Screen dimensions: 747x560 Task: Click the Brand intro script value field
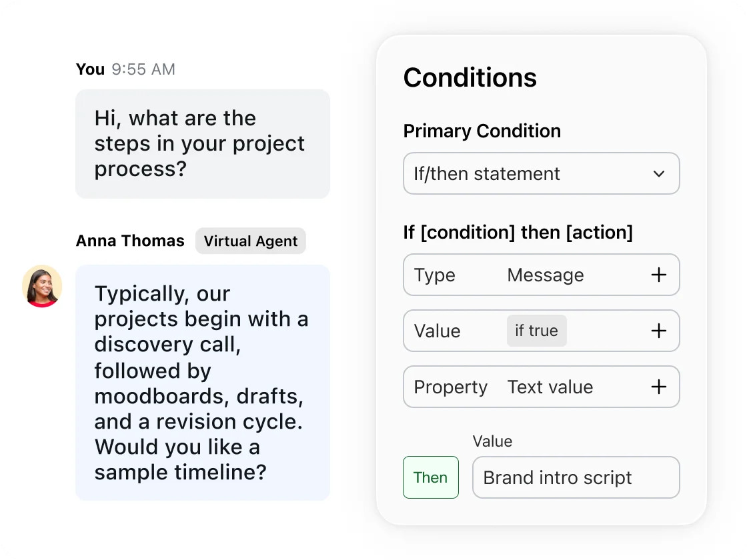coord(576,477)
